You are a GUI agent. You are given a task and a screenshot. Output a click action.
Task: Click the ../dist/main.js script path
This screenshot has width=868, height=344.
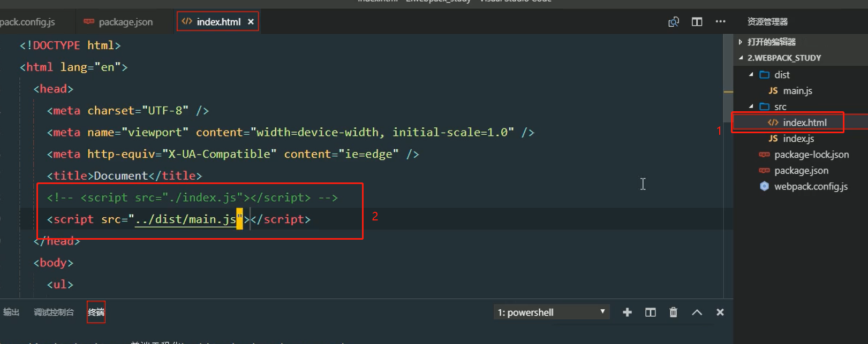(x=185, y=219)
